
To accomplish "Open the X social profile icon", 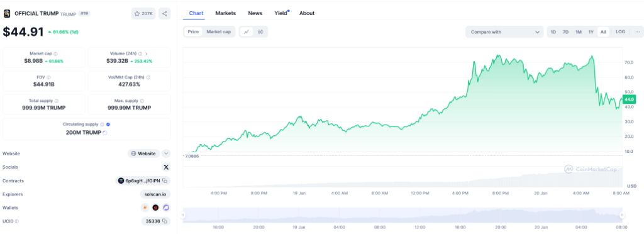I will click(x=166, y=167).
